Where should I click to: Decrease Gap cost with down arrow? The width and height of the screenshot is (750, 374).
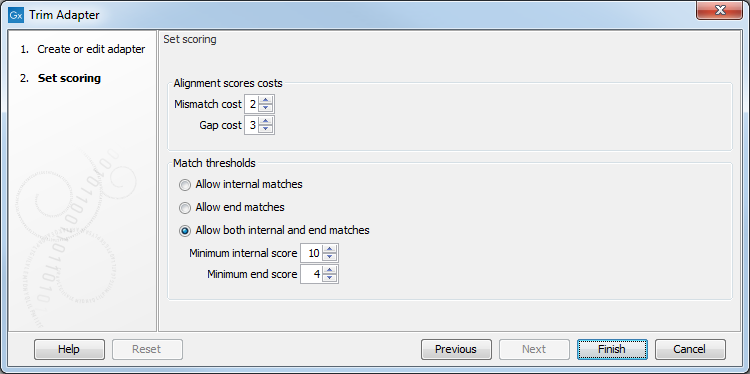point(265,129)
